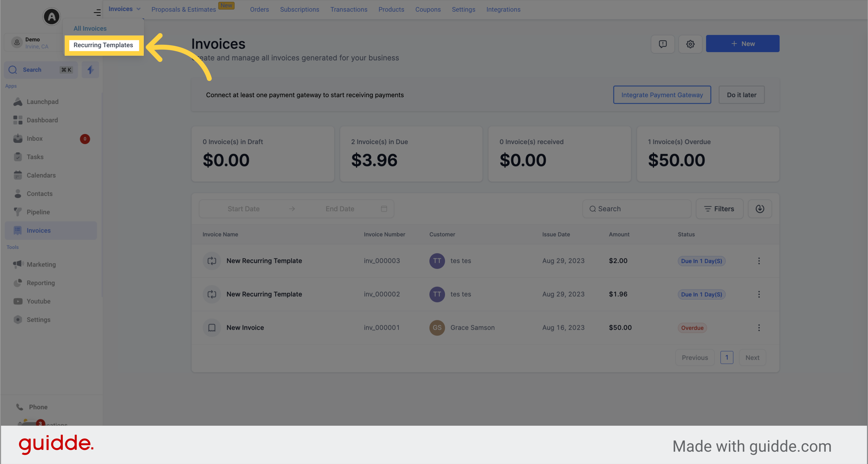This screenshot has height=464, width=868.
Task: Go to page 1 in pagination
Action: (727, 358)
